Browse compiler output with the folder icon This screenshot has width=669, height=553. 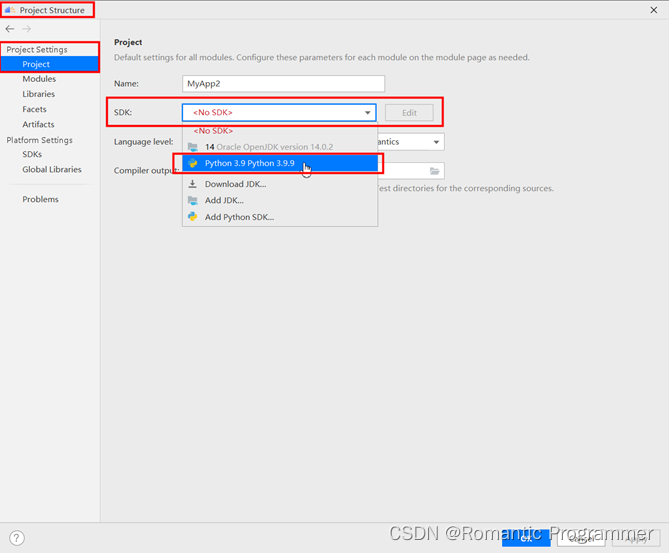434,171
